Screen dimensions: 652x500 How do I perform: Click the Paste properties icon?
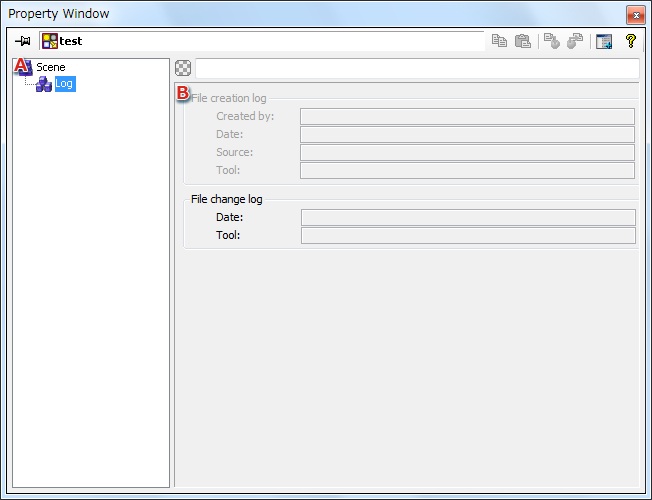(x=522, y=41)
